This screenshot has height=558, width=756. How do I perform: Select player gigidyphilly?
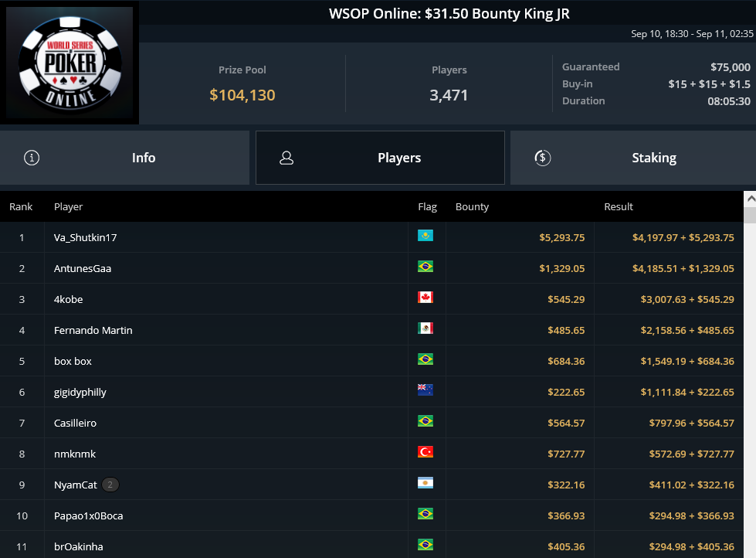point(80,392)
